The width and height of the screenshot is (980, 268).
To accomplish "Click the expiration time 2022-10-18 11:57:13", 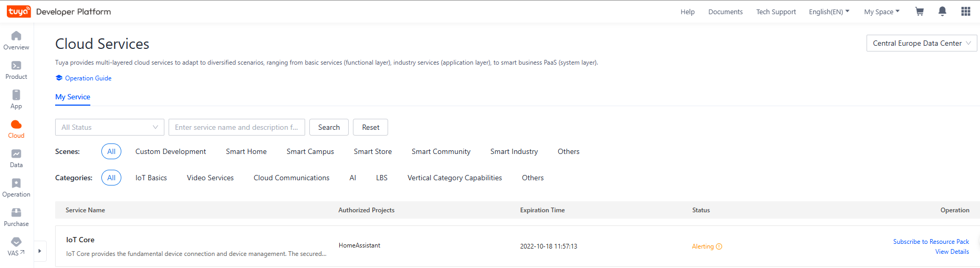I will coord(549,246).
